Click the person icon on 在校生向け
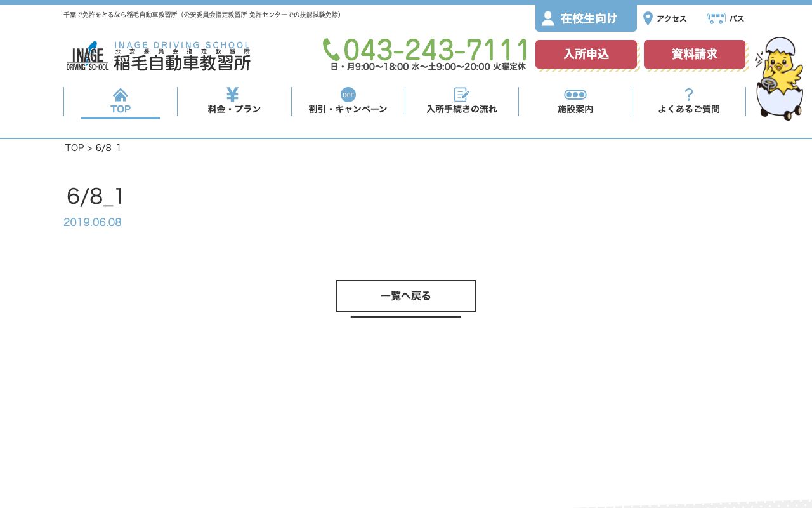Screen dimensions: 812x508 click(x=548, y=18)
